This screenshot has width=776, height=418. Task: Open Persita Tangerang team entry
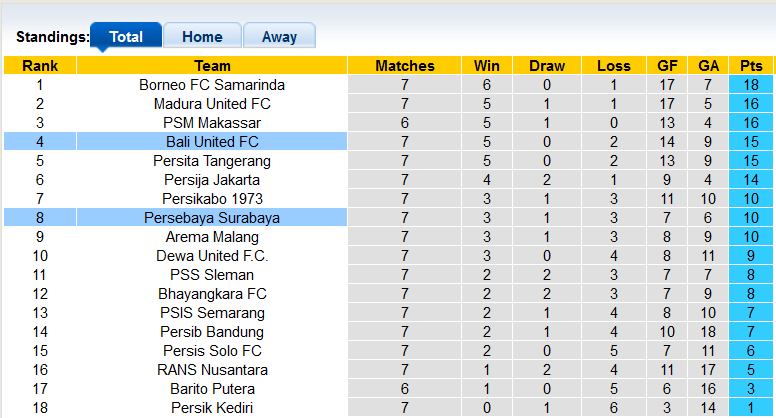tap(212, 161)
